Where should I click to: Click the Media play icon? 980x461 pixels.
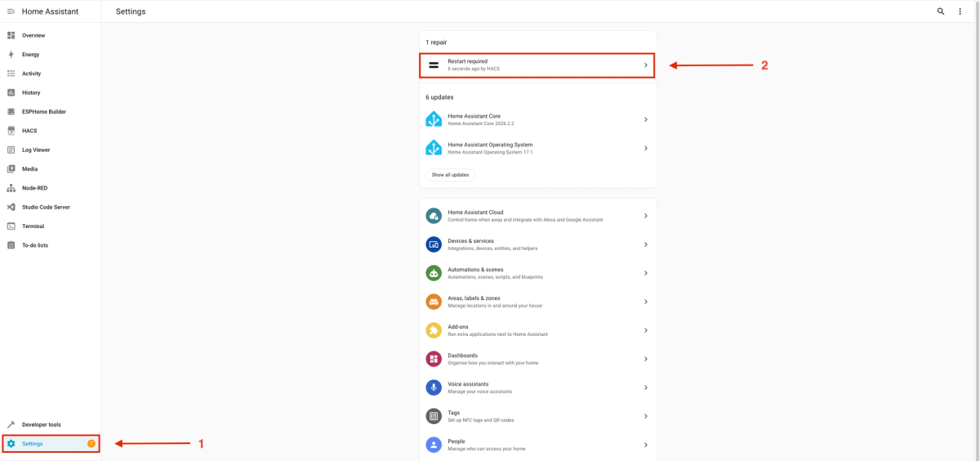[11, 169]
